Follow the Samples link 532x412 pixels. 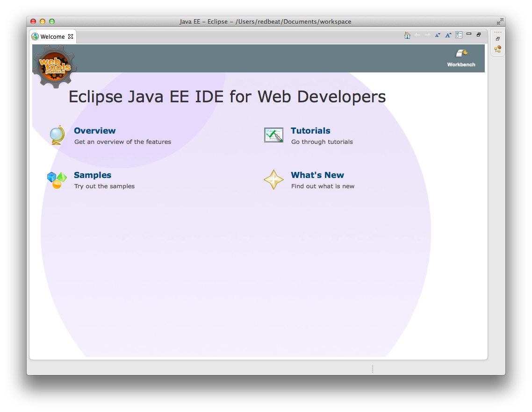[x=93, y=175]
